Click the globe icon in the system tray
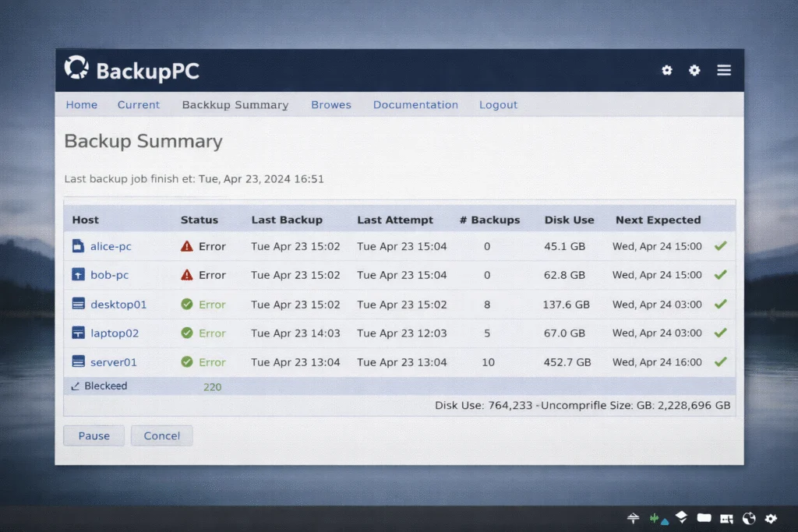 [x=749, y=518]
